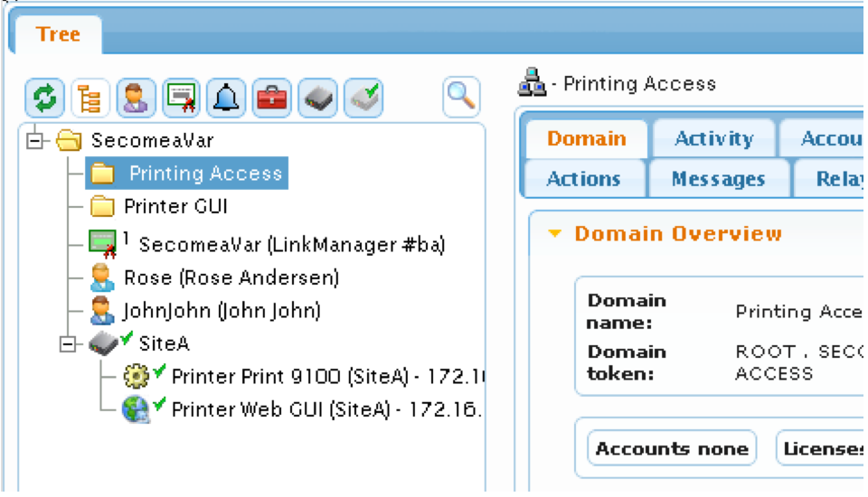
Task: Click the green Refresh tree icon
Action: (x=44, y=98)
